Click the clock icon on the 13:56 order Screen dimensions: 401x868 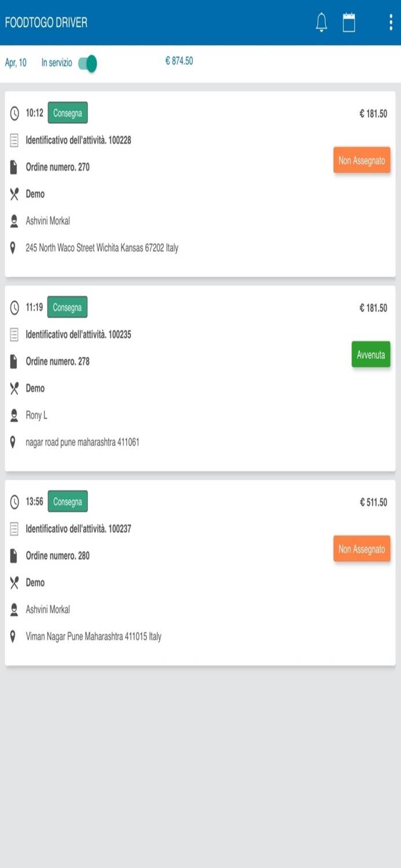click(x=15, y=502)
